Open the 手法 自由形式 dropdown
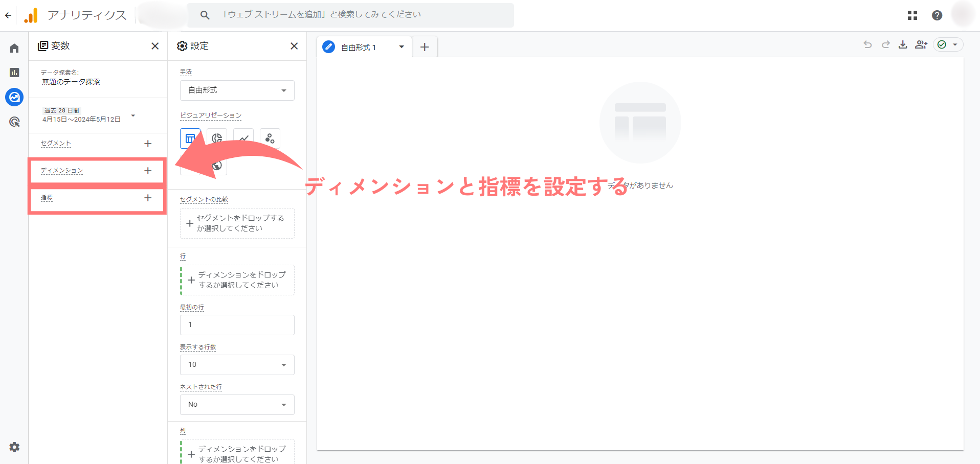This screenshot has height=464, width=980. [x=237, y=90]
